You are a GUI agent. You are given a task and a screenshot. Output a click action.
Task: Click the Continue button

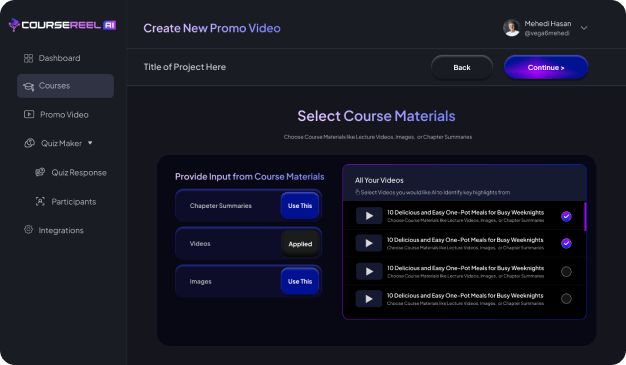pyautogui.click(x=546, y=67)
